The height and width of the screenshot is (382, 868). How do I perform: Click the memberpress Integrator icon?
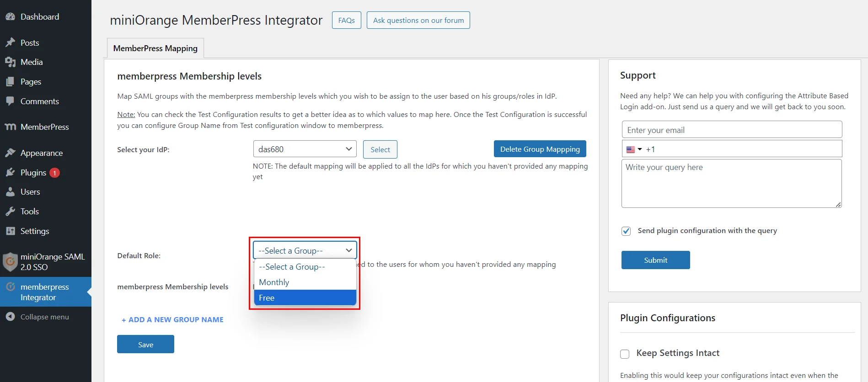[10, 287]
